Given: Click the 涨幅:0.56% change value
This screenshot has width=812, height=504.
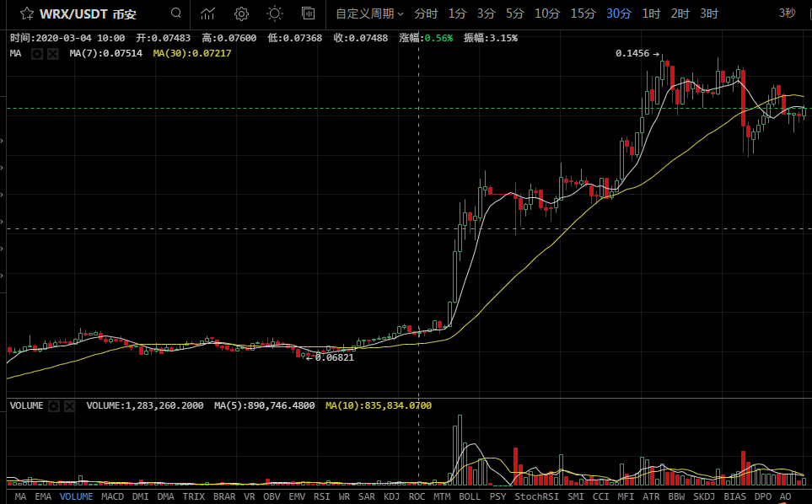Looking at the screenshot, I should tap(426, 38).
